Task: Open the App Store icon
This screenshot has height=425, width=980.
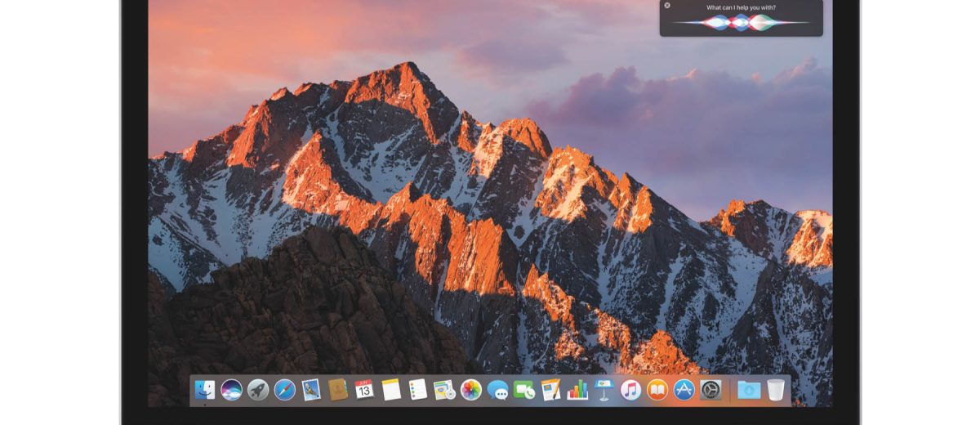Action: coord(684,390)
